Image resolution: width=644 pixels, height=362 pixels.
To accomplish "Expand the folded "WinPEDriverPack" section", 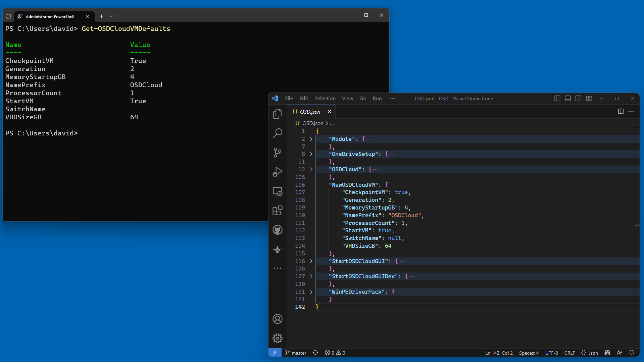I will tap(311, 292).
